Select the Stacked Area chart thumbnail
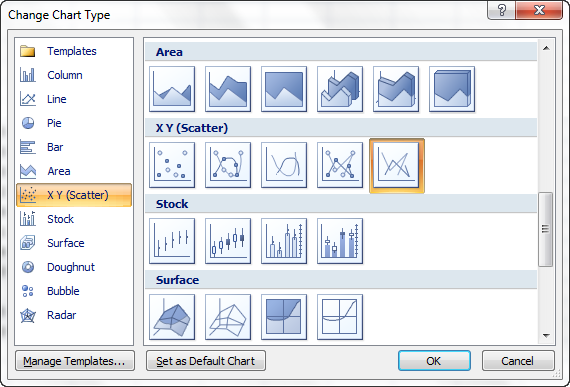570x387 pixels. [x=228, y=89]
